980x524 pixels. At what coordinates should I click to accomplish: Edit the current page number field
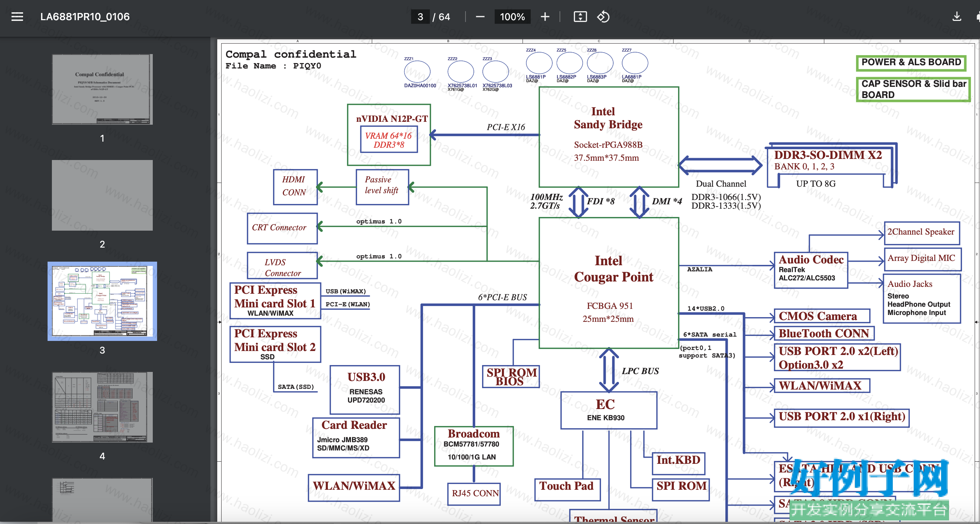coord(420,17)
